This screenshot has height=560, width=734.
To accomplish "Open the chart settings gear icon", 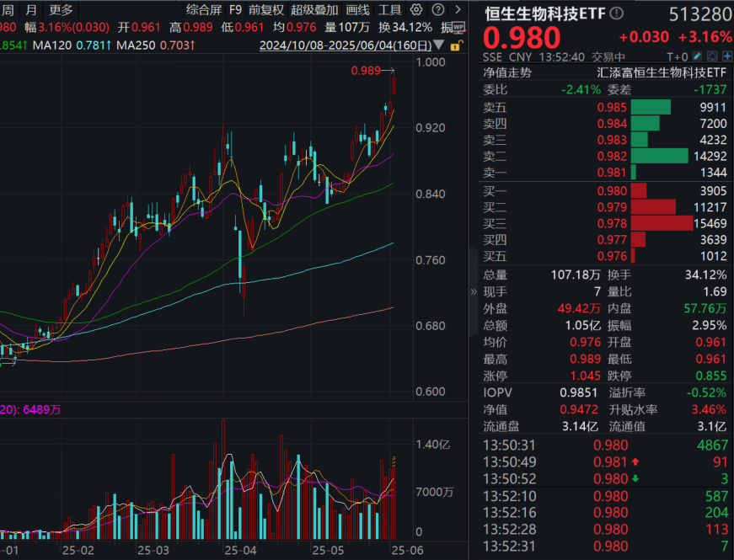I will [x=416, y=9].
